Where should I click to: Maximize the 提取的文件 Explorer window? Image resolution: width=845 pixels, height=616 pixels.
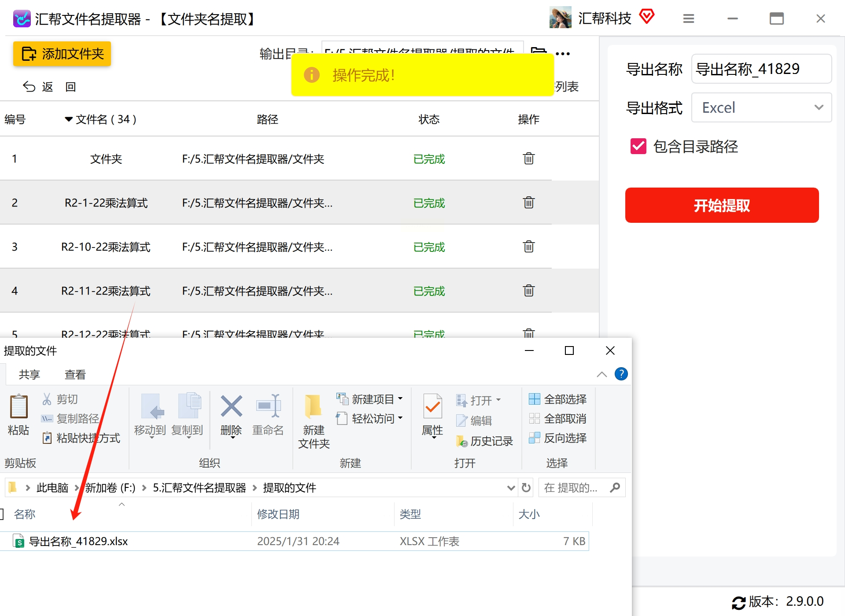(569, 350)
